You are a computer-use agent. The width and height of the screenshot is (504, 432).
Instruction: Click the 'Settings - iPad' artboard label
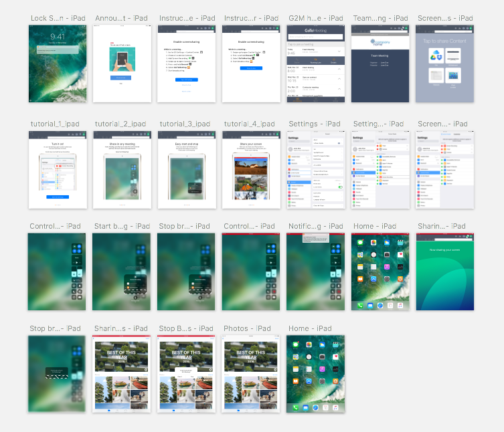(x=315, y=124)
